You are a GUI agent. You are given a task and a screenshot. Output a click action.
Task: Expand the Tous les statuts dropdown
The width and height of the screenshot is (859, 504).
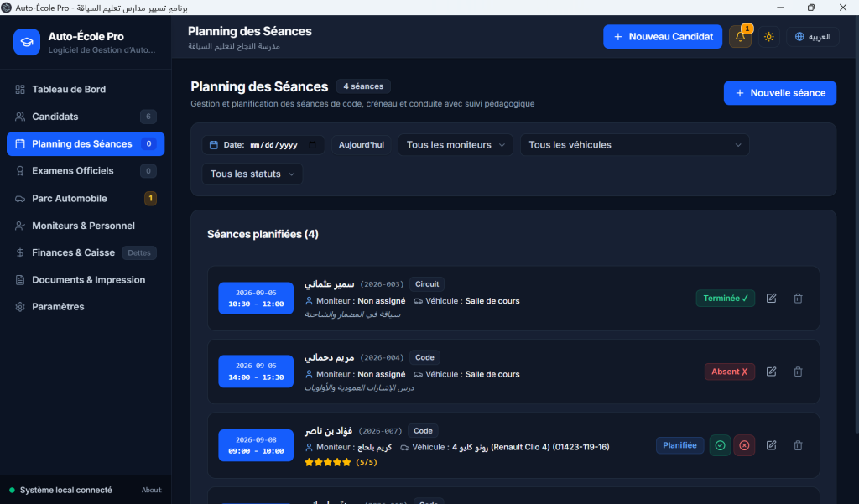tap(252, 174)
